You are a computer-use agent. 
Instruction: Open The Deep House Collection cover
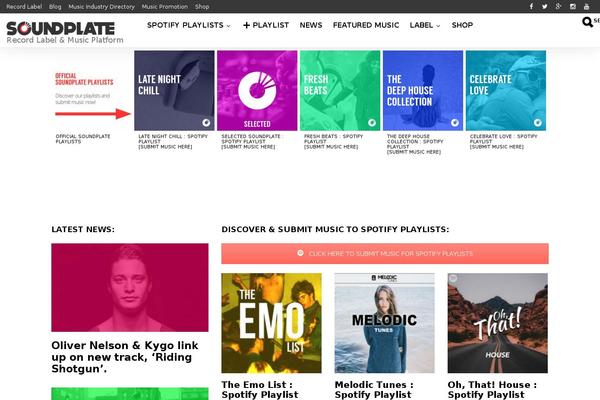[423, 90]
